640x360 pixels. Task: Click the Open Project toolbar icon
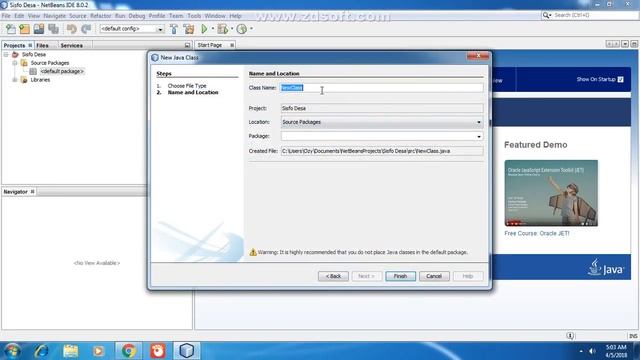[x=39, y=29]
